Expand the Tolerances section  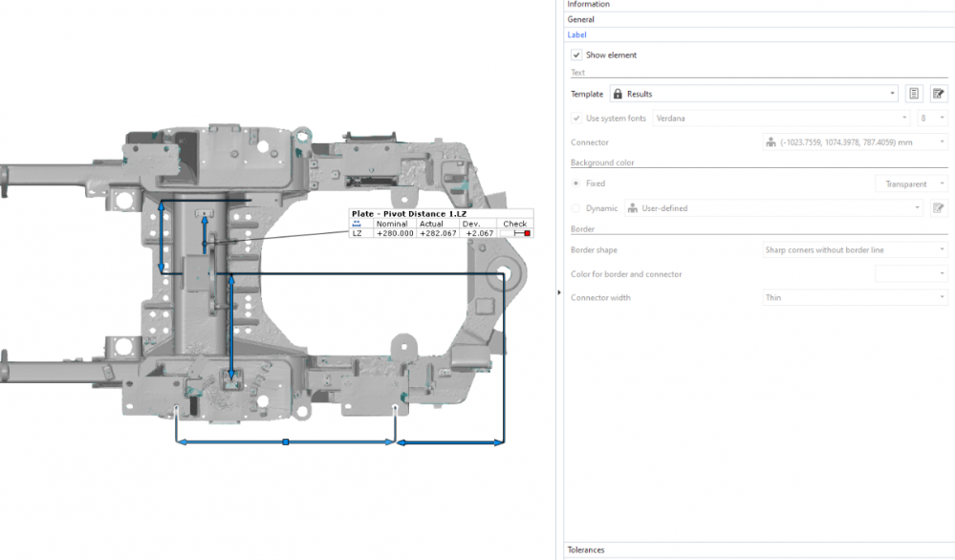pos(585,550)
